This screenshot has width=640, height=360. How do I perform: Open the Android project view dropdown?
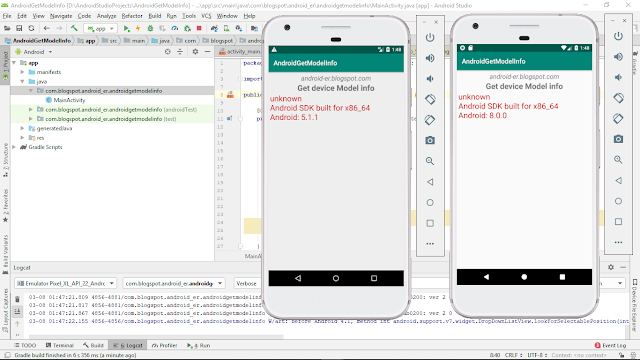[x=34, y=52]
